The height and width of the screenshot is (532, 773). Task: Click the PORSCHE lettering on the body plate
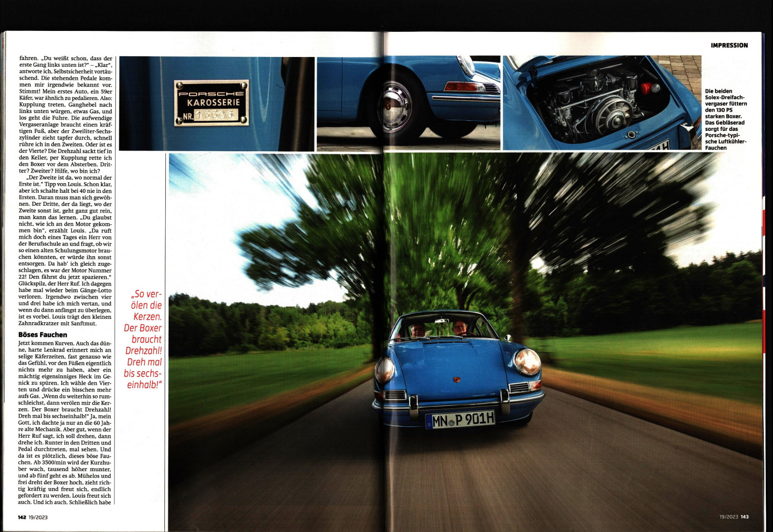(x=211, y=93)
